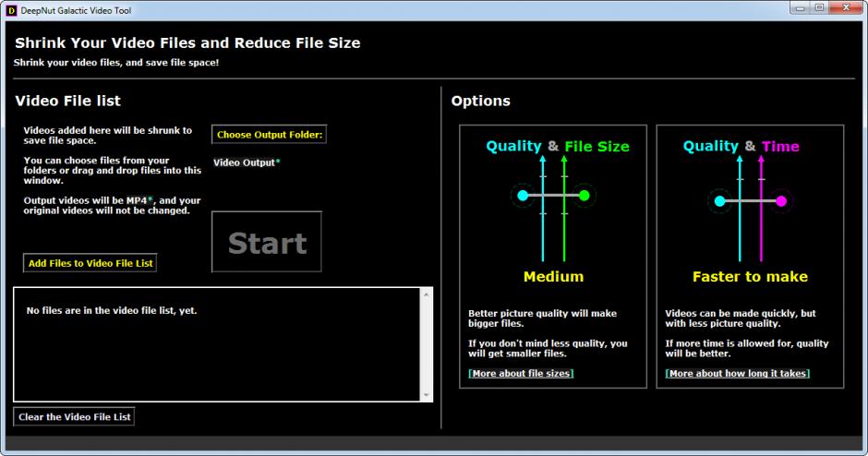The image size is (868, 456).
Task: Click the DeepNut app icon in title bar
Action: click(11, 9)
